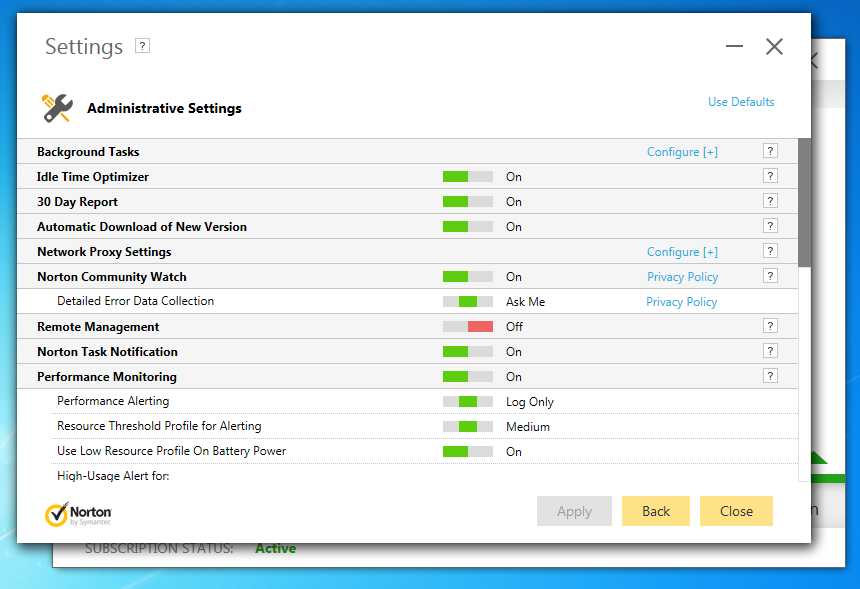
Task: Open help for Settings title
Action: 143,46
